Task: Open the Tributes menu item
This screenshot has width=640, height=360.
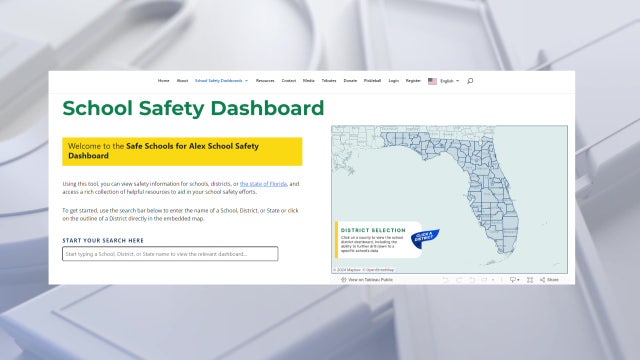Action: tap(329, 81)
